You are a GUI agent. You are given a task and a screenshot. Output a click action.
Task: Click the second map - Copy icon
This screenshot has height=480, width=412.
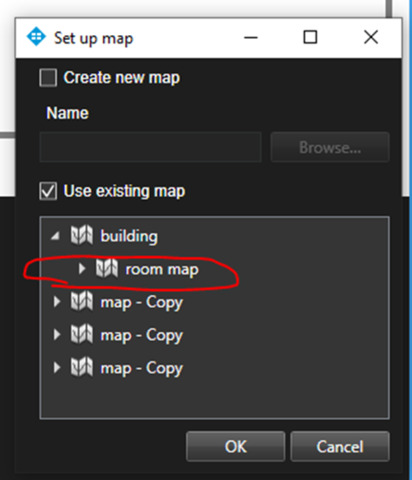82,334
